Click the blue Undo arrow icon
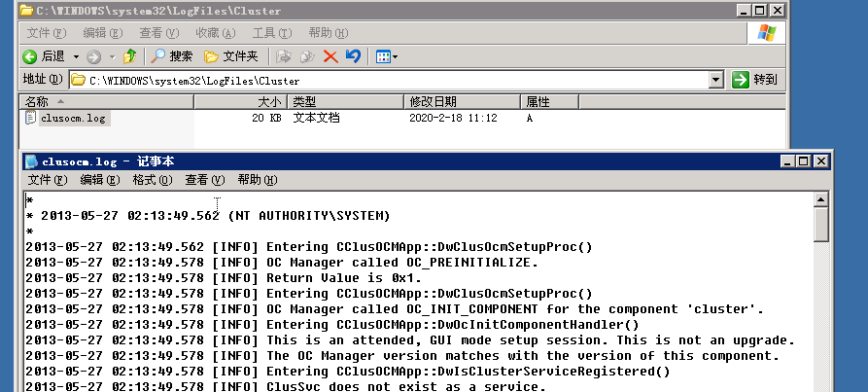The width and height of the screenshot is (868, 392). tap(353, 55)
